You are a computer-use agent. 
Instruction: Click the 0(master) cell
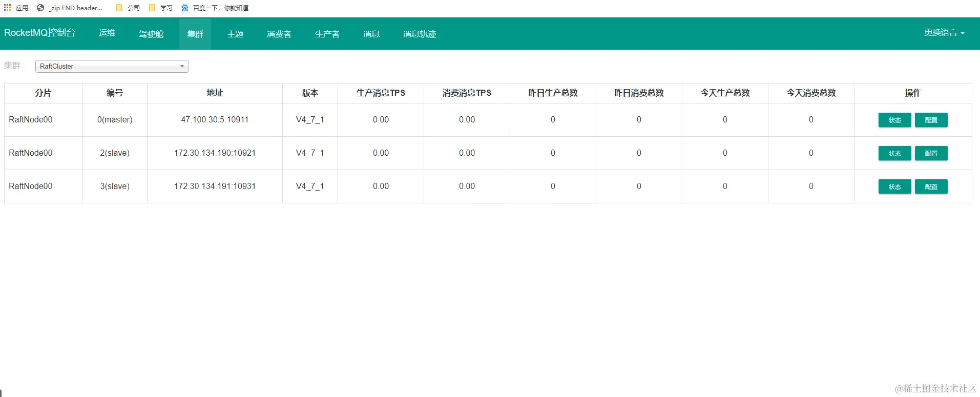(115, 119)
